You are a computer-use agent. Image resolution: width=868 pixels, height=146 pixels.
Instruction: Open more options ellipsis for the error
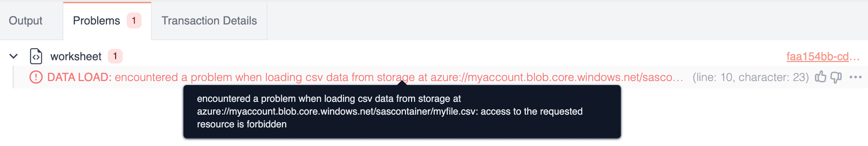(855, 77)
